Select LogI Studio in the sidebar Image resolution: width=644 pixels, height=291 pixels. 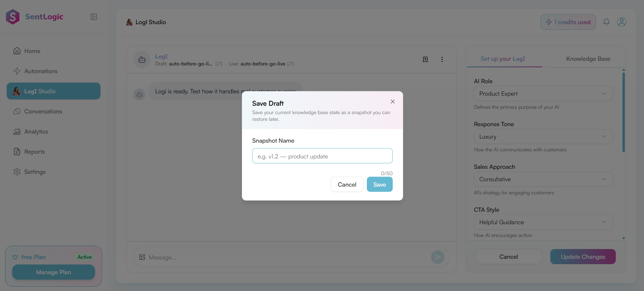click(x=53, y=91)
